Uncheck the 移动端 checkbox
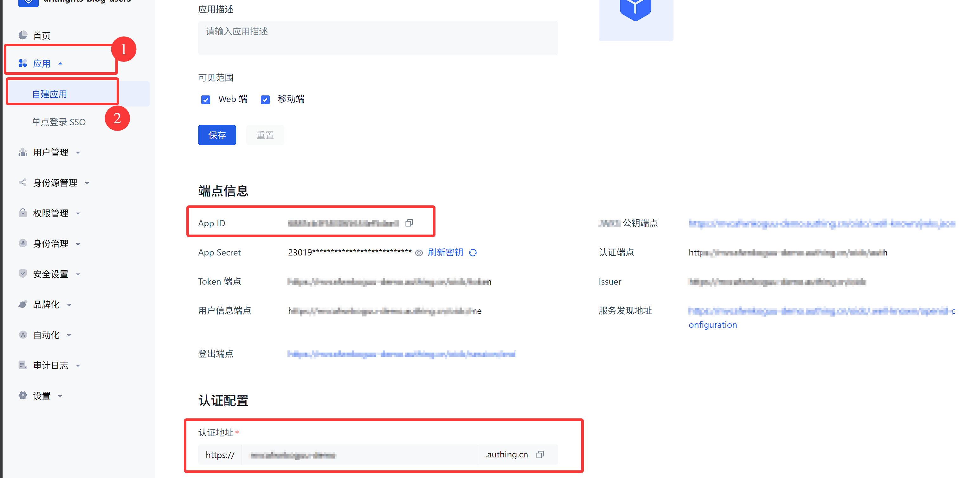This screenshot has height=478, width=980. tap(265, 100)
